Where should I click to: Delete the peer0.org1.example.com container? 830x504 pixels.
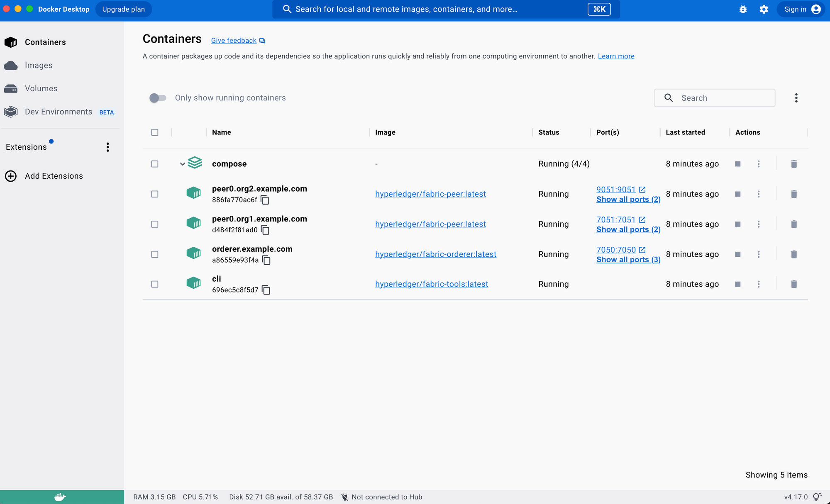pos(794,224)
